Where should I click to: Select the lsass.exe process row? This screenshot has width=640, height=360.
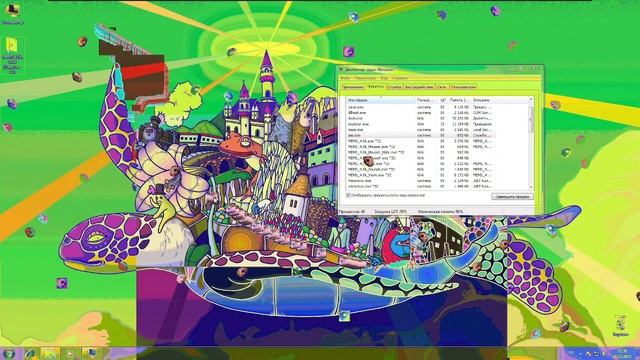coord(420,130)
